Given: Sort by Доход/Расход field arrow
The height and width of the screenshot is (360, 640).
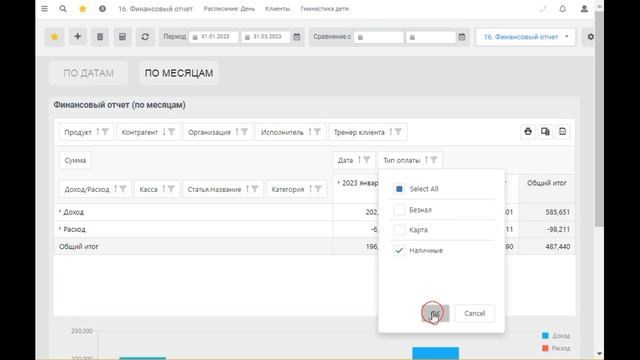Looking at the screenshot, I should (x=115, y=189).
